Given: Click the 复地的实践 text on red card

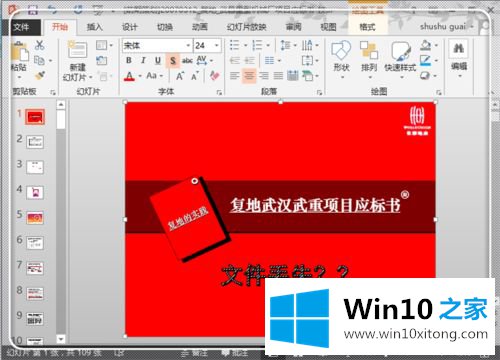Looking at the screenshot, I should pos(188,218).
